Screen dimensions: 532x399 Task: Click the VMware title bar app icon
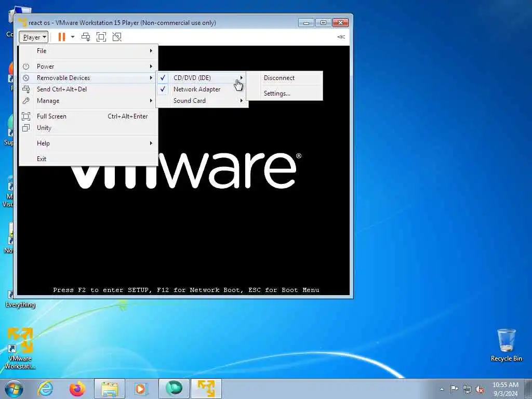(22, 22)
